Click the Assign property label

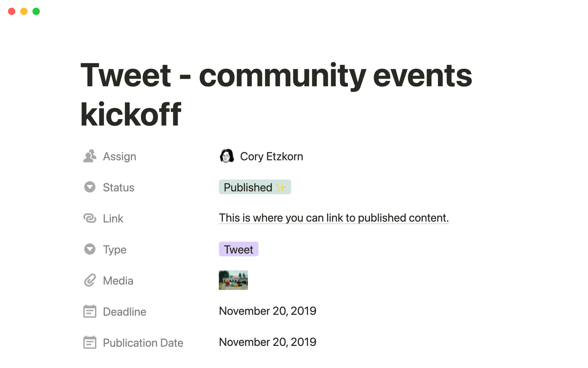pyautogui.click(x=119, y=156)
